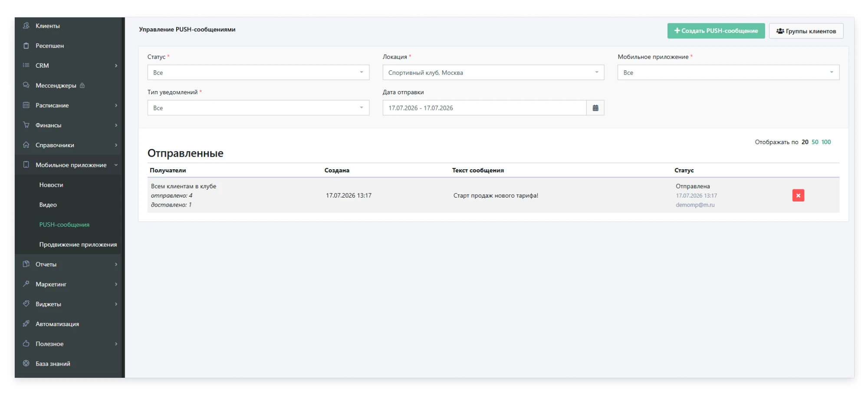Collapse the Мобильное приложение submenu chevron
The width and height of the screenshot is (868, 396).
coord(116,165)
